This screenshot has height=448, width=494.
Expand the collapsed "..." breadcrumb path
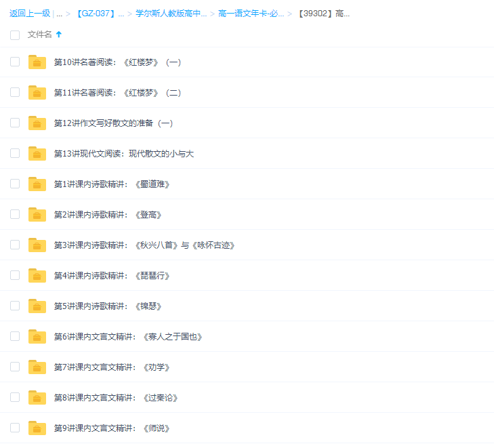60,14
